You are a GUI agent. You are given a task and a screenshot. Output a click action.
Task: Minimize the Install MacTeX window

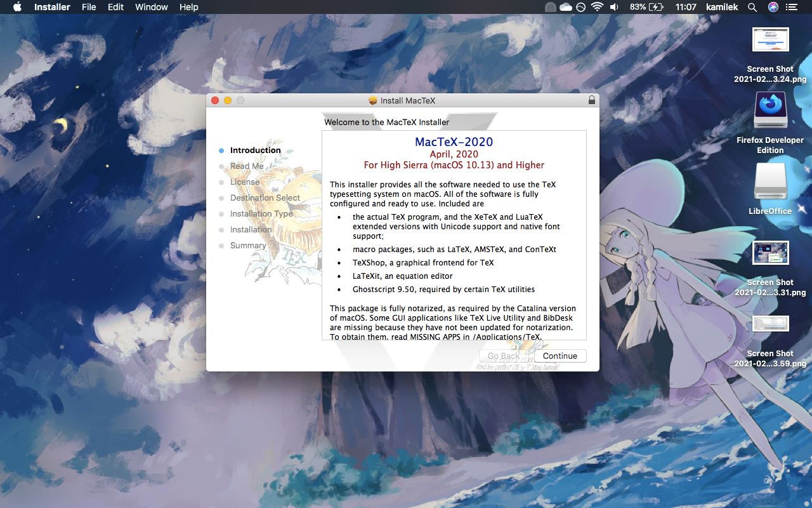(x=228, y=100)
